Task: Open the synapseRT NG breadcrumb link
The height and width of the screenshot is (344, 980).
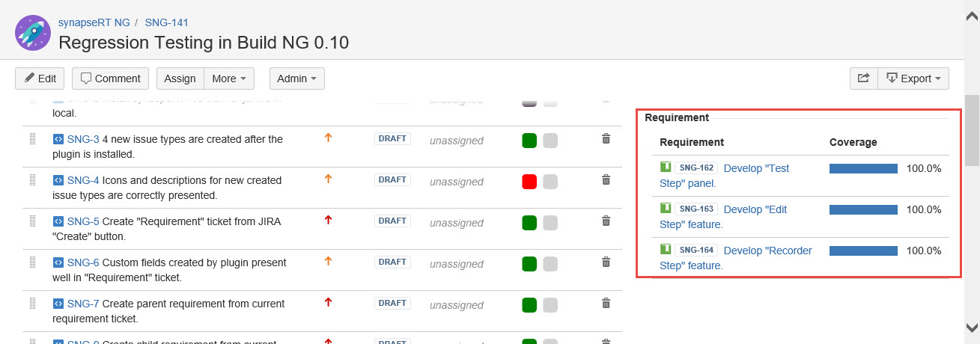Action: tap(94, 22)
